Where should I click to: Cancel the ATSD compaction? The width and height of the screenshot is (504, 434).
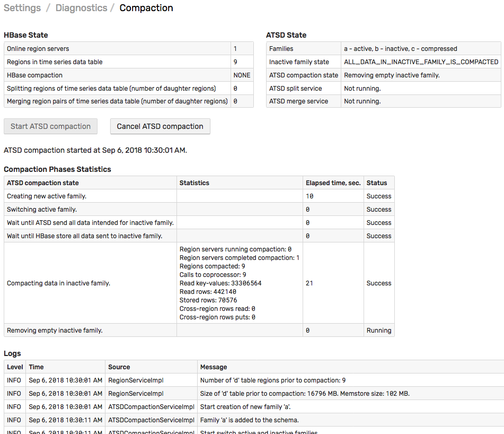tap(160, 126)
